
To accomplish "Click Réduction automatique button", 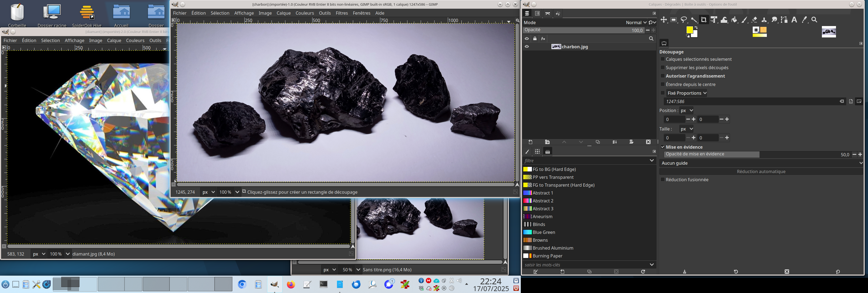I will 761,171.
